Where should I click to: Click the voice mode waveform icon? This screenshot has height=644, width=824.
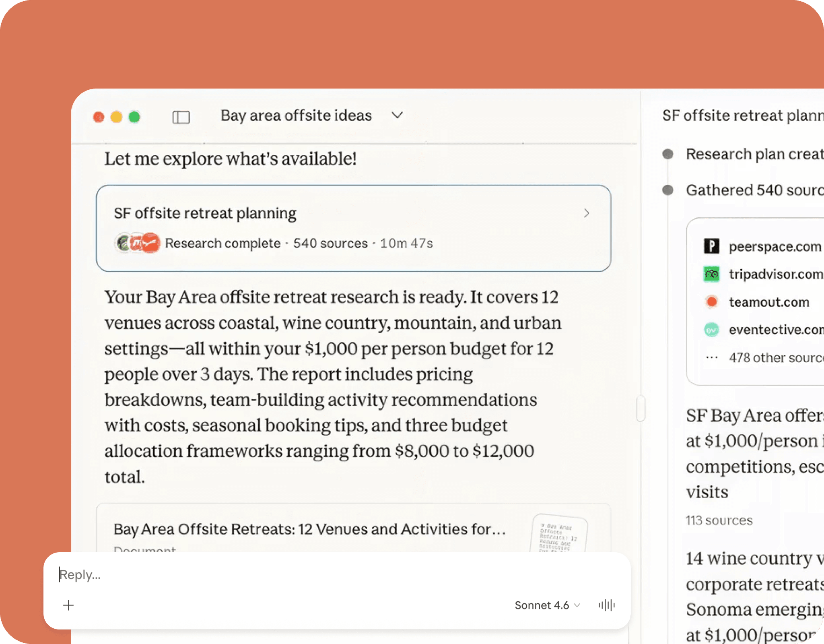coord(606,605)
